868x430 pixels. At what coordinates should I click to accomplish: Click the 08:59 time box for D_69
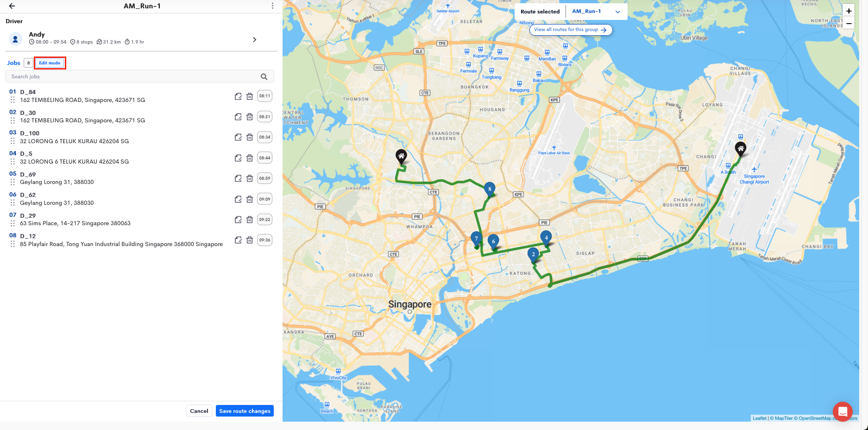tap(264, 178)
